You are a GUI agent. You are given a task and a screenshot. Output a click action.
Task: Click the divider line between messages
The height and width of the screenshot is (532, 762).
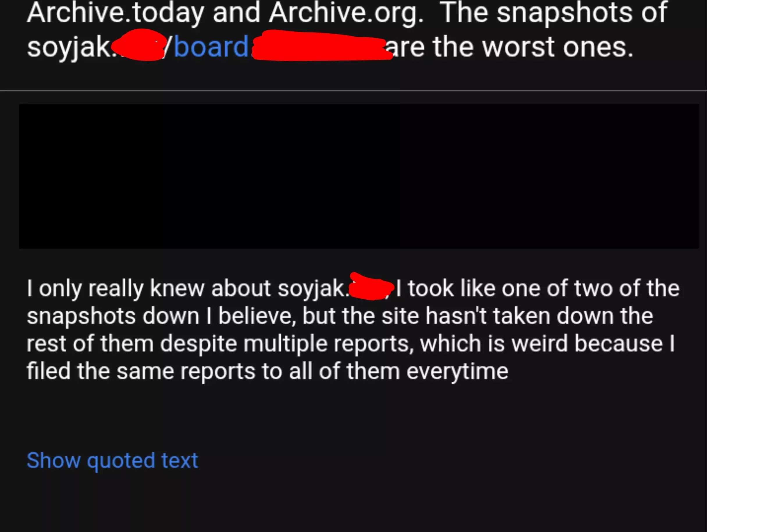pos(353,90)
